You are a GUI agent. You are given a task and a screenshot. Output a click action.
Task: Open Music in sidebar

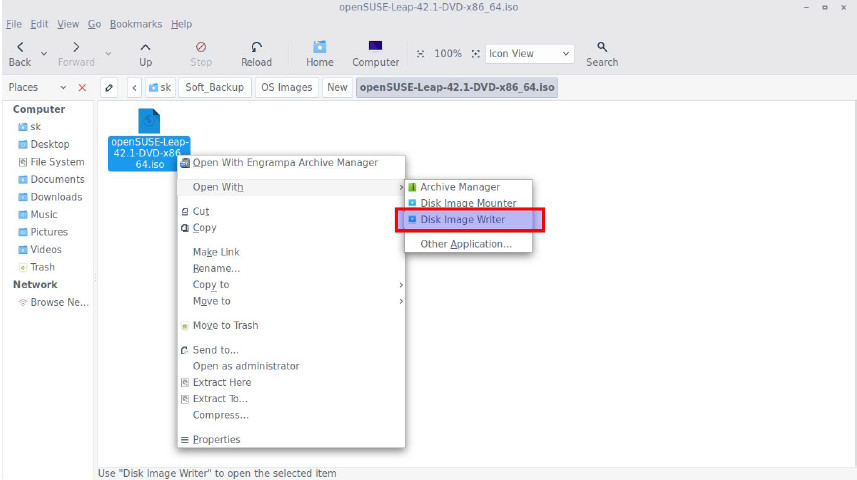38,214
